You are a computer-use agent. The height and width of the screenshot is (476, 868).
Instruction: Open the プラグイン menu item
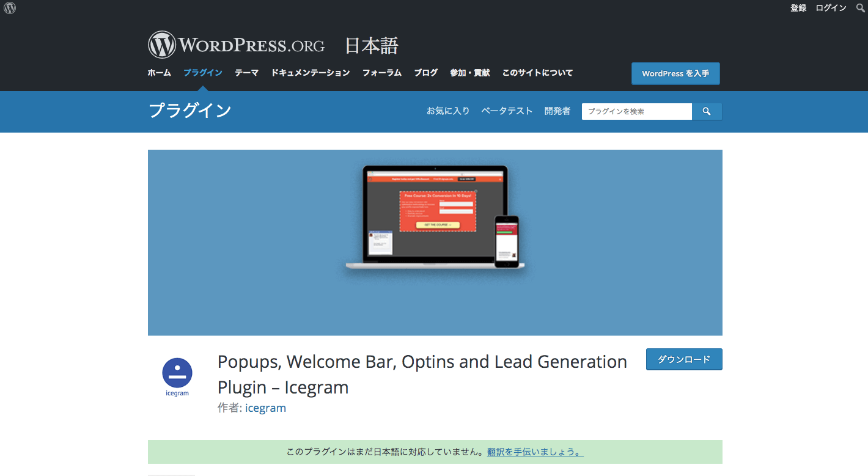203,73
